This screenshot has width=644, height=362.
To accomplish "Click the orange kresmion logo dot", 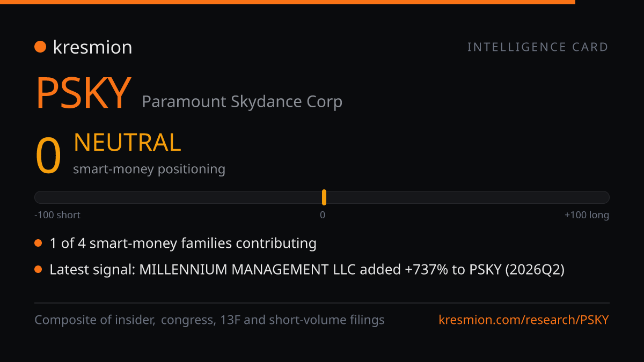I will (x=40, y=47).
